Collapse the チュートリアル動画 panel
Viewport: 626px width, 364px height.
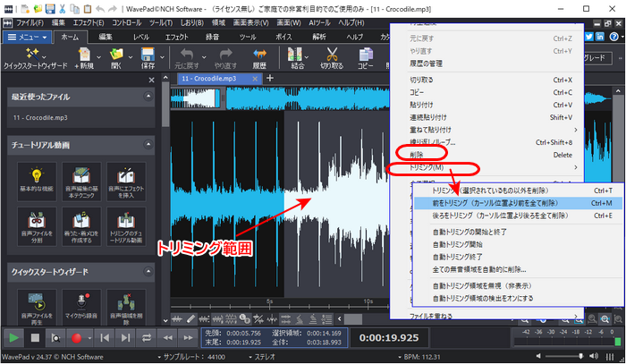point(148,144)
